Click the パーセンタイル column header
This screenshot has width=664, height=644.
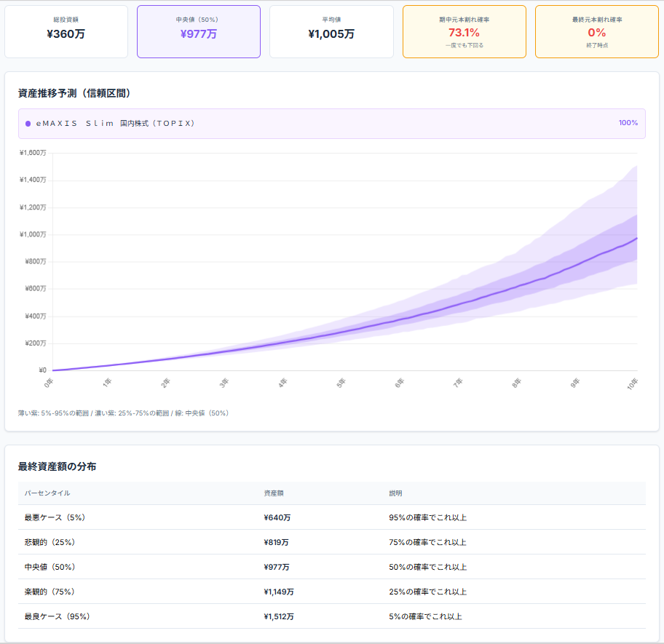point(47,493)
